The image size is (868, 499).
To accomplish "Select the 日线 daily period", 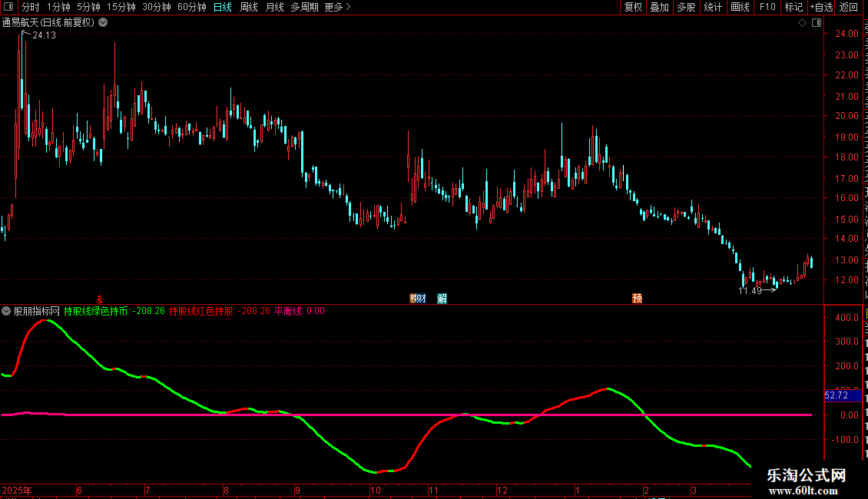I will point(223,7).
